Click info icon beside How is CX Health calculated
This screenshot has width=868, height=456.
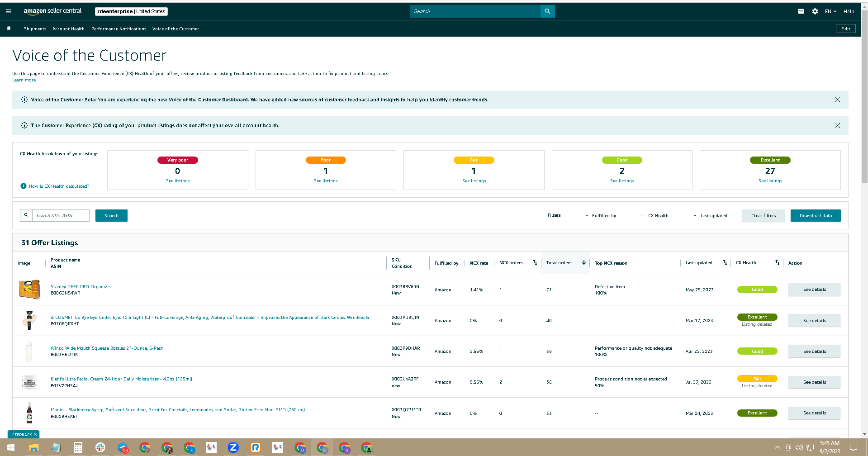pyautogui.click(x=24, y=186)
